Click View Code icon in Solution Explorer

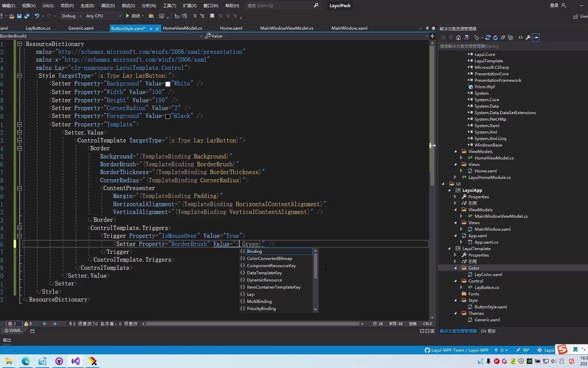521,37
